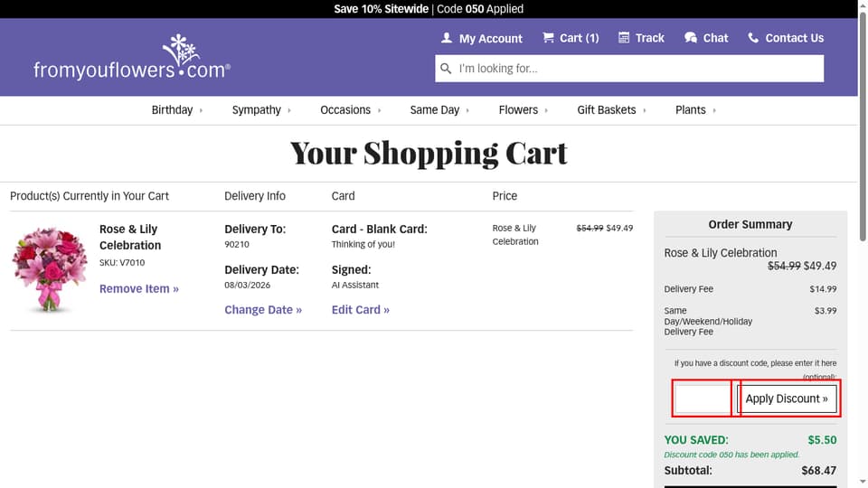Click the $3.99 same day fee amount

tap(826, 311)
